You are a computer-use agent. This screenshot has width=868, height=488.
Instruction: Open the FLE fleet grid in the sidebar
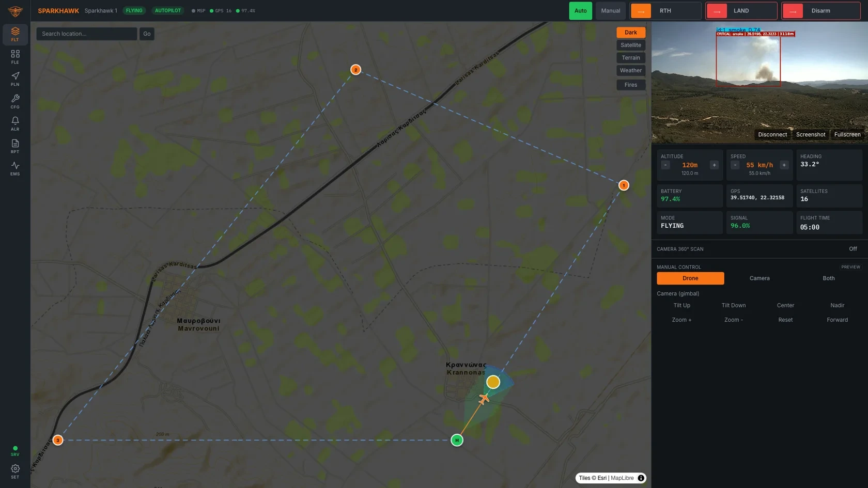point(15,57)
